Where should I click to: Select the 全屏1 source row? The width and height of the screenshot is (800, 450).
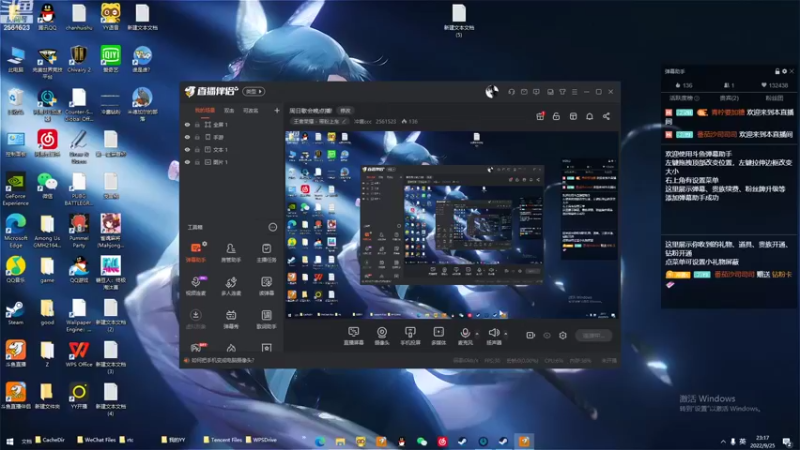click(233, 124)
